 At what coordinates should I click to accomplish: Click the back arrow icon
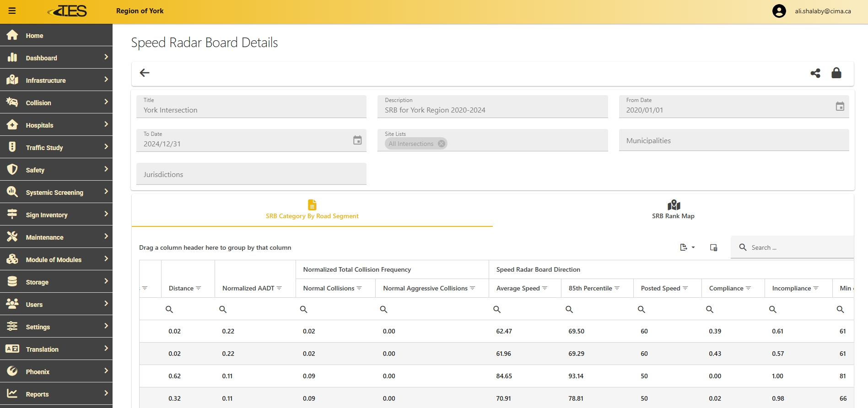tap(145, 73)
